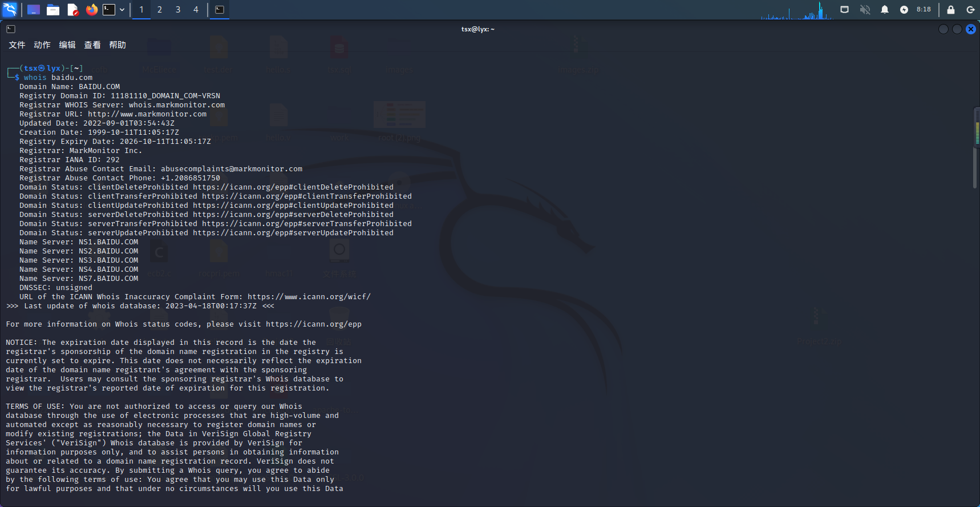Click the https://icann.org/epp link in the status codes line
Viewport: 980px width, 507px height.
click(314, 324)
